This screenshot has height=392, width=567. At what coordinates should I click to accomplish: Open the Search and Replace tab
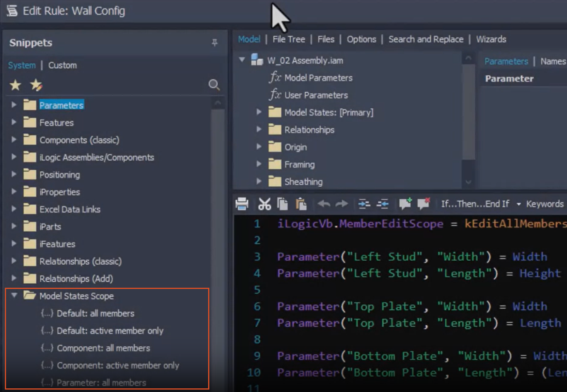coord(426,39)
